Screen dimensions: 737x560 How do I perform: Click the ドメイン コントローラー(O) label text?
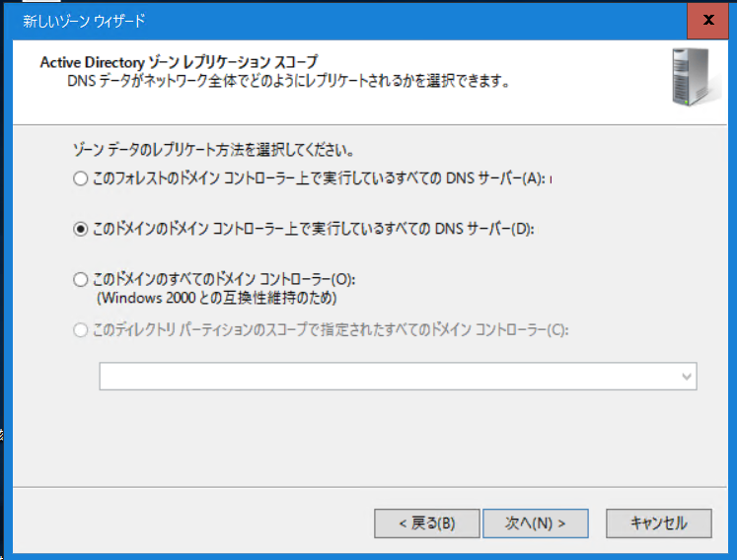click(224, 280)
